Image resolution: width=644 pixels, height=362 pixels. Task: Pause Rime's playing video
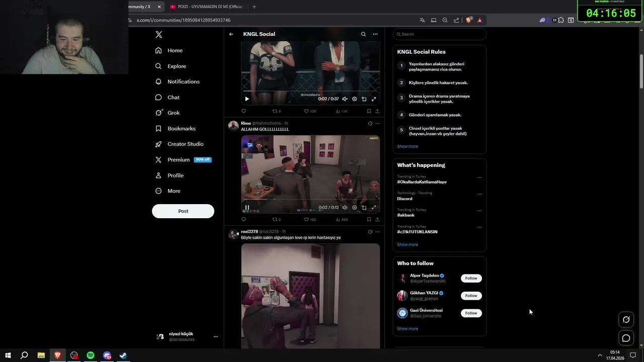coord(247,207)
